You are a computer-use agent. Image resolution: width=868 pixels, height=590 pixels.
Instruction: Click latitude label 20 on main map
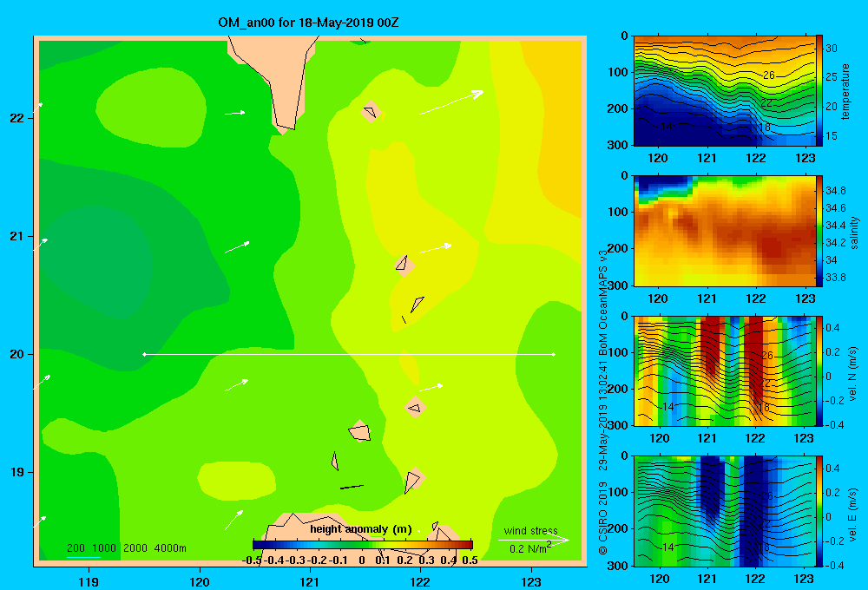[x=16, y=354]
